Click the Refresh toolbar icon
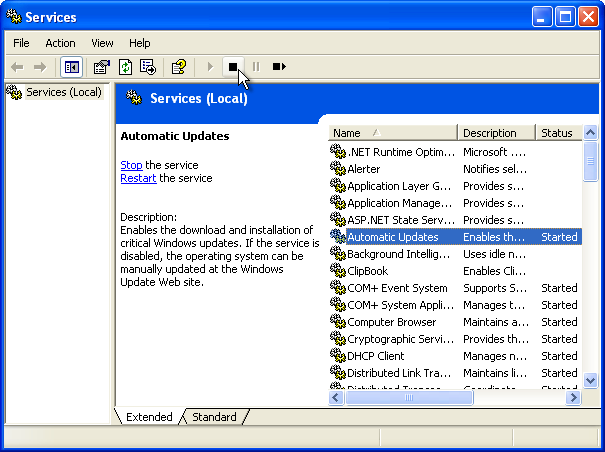605x452 pixels. pyautogui.click(x=125, y=67)
